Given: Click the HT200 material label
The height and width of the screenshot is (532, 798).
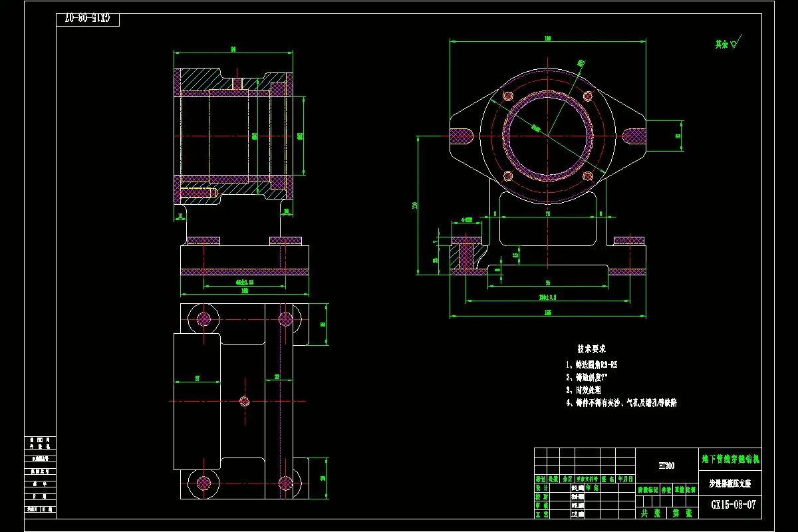Looking at the screenshot, I should pyautogui.click(x=666, y=466).
